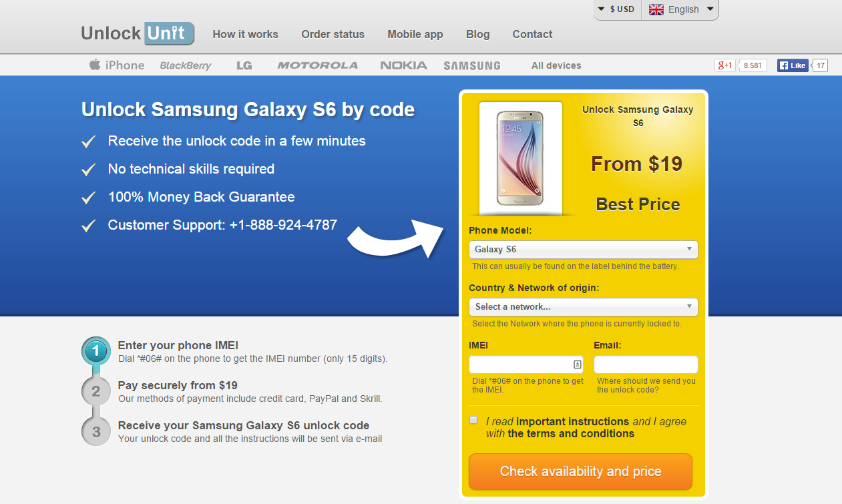Screen dimensions: 842x504
Task: Click the Google +1 button
Action: tap(725, 65)
